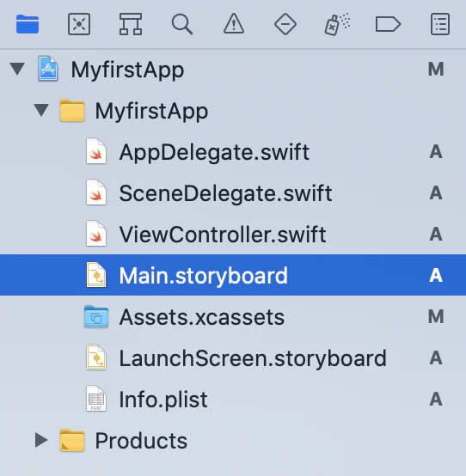Open Assets.xcassets catalog
This screenshot has width=466, height=476.
pos(233,317)
